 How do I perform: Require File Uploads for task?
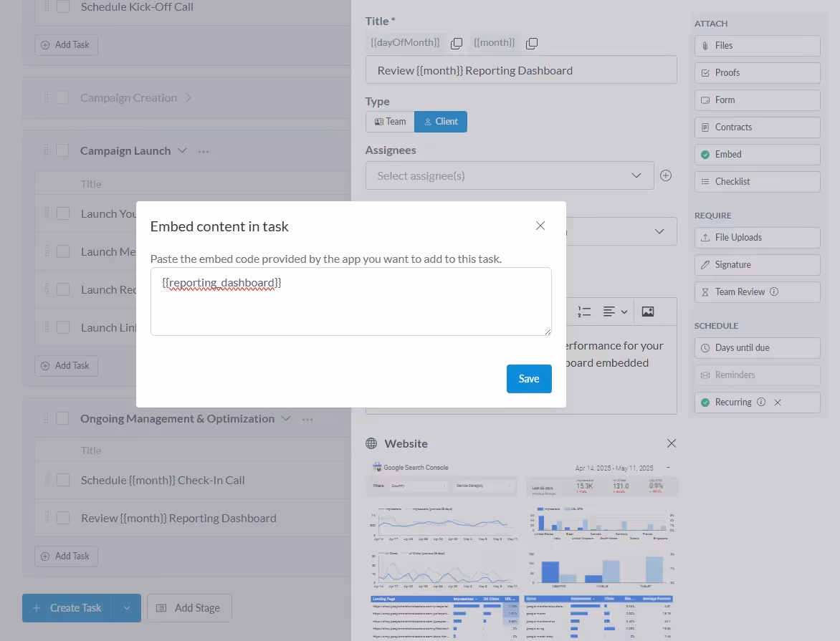[757, 238]
